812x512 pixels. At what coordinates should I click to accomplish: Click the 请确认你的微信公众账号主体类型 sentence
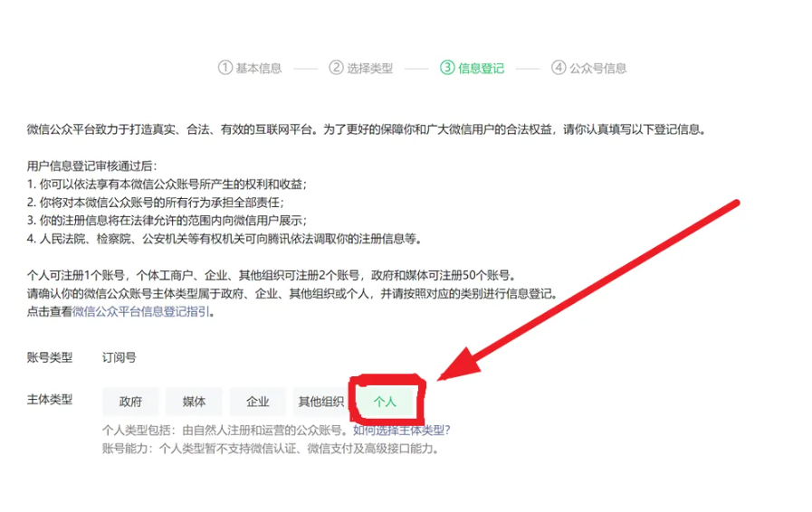294,293
